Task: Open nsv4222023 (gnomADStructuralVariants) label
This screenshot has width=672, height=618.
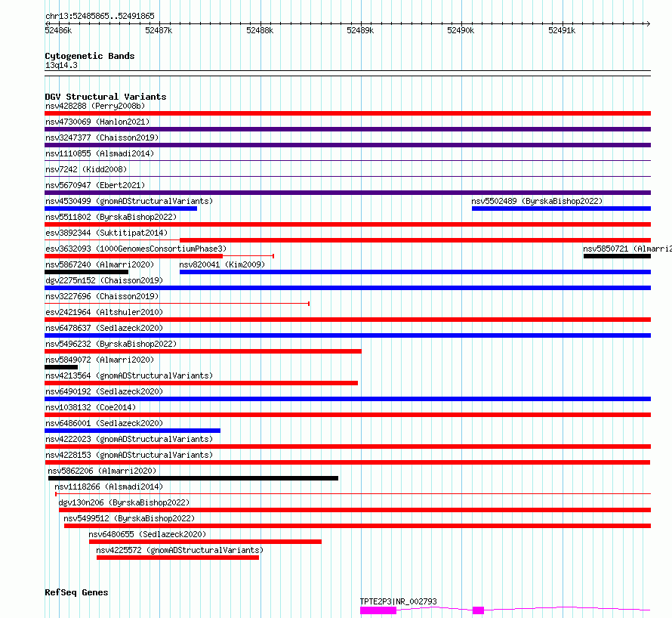Action: pyautogui.click(x=129, y=439)
